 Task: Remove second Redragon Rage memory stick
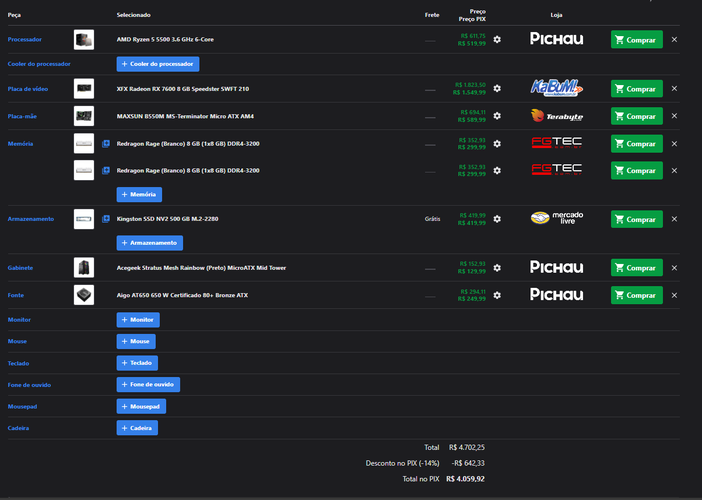point(674,171)
